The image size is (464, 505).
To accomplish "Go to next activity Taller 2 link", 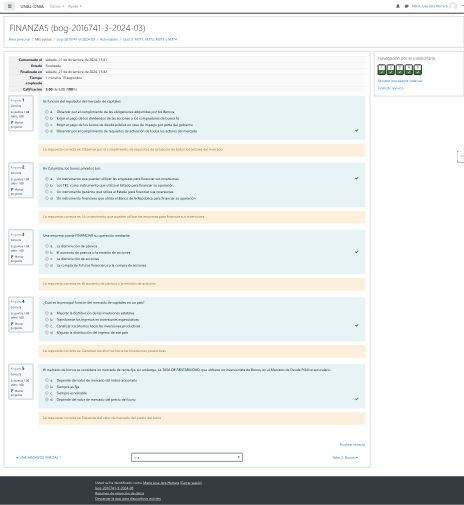I will pos(345,457).
